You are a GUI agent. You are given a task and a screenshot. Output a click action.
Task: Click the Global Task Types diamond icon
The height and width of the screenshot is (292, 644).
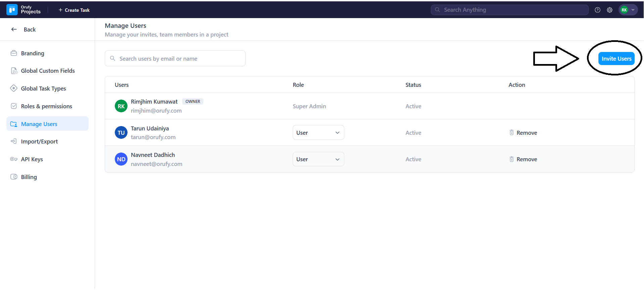[x=14, y=89]
